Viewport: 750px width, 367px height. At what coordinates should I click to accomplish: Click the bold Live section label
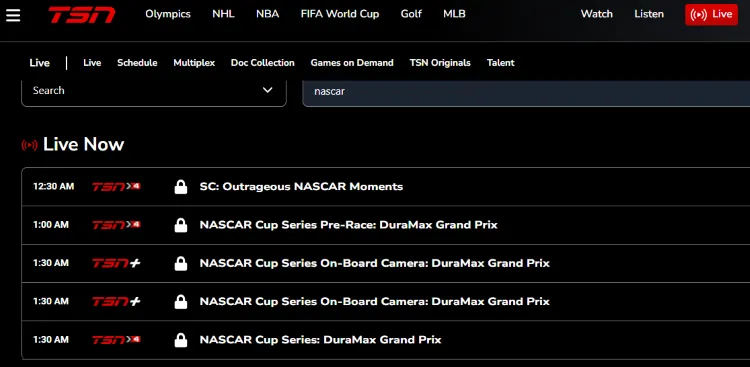39,63
